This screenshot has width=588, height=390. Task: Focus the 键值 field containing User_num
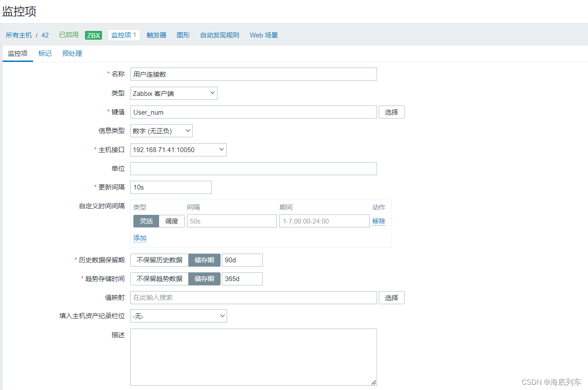click(x=254, y=112)
